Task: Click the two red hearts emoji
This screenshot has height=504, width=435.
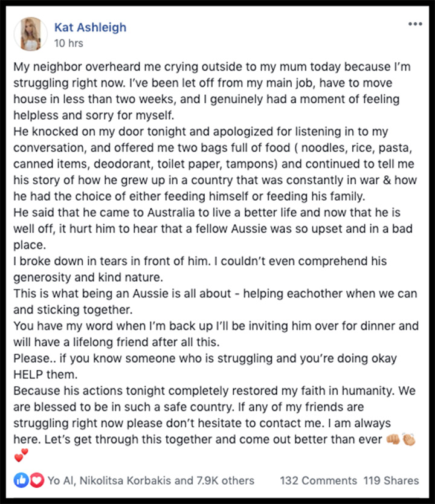Action: click(21, 455)
